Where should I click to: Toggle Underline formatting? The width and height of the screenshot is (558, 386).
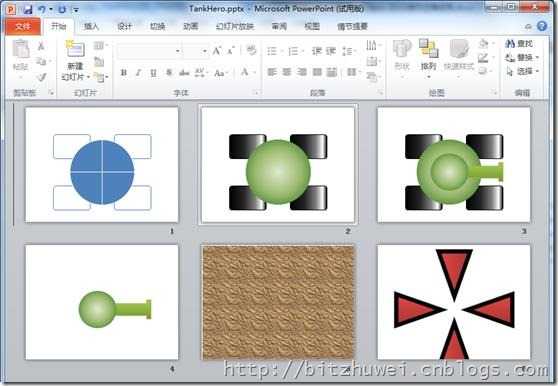153,73
